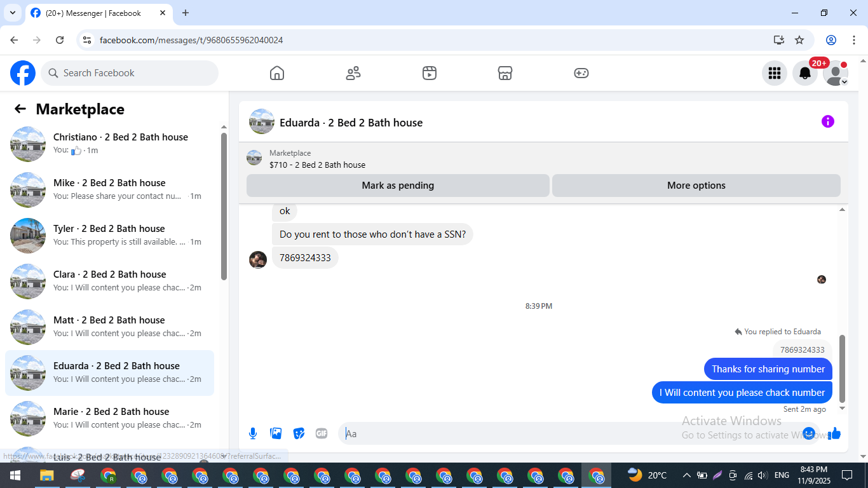The width and height of the screenshot is (868, 488).
Task: Click the address bar URL
Action: pos(191,40)
